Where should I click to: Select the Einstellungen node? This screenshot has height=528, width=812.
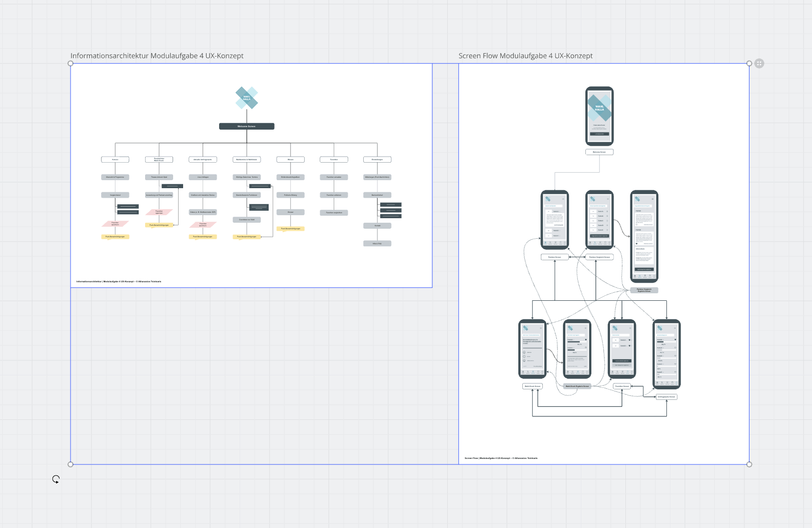377,160
